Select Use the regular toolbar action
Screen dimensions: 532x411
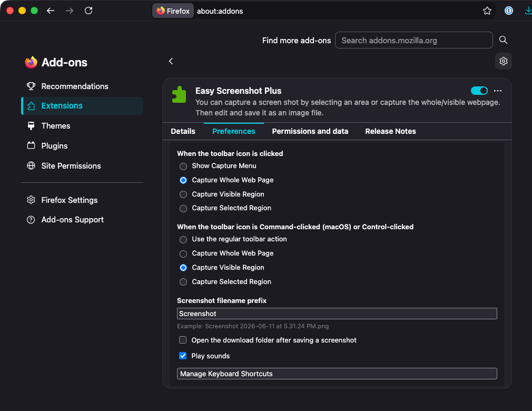(x=183, y=240)
